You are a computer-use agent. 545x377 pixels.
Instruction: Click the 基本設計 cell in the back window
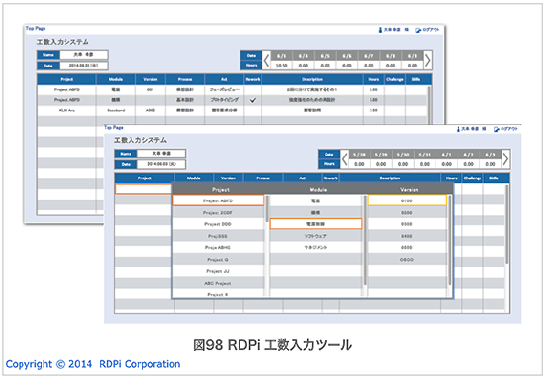pyautogui.click(x=185, y=100)
